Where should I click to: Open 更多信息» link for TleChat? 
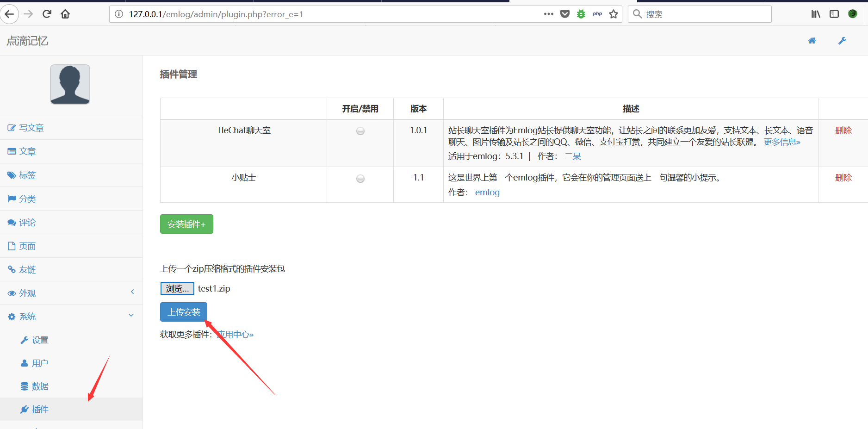[782, 142]
